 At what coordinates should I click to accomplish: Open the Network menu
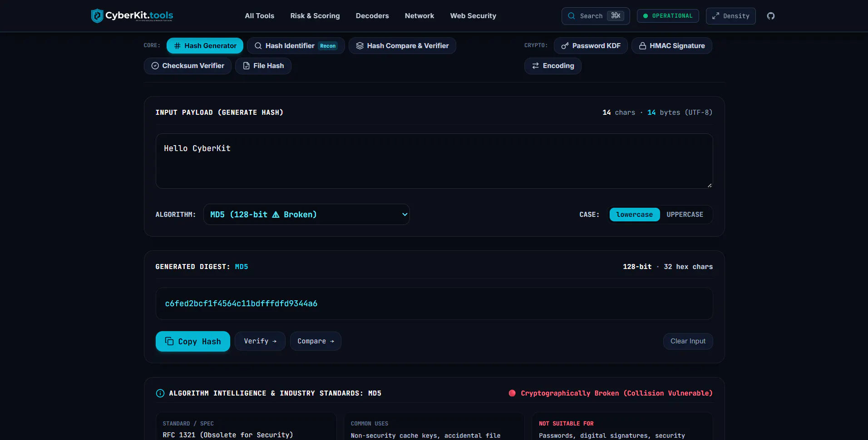coord(419,16)
